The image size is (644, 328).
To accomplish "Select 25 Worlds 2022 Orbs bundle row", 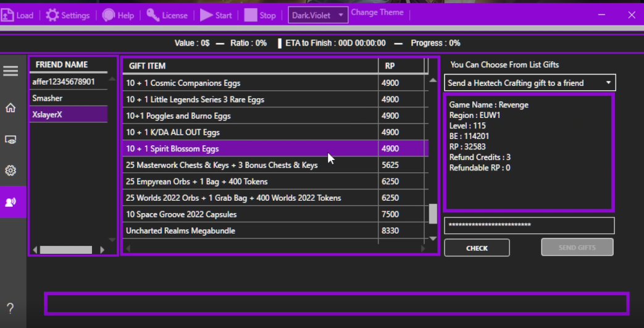I will pos(275,198).
